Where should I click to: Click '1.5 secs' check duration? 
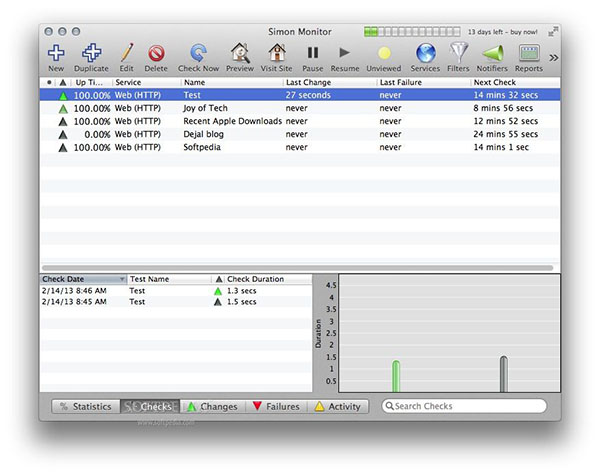(241, 302)
